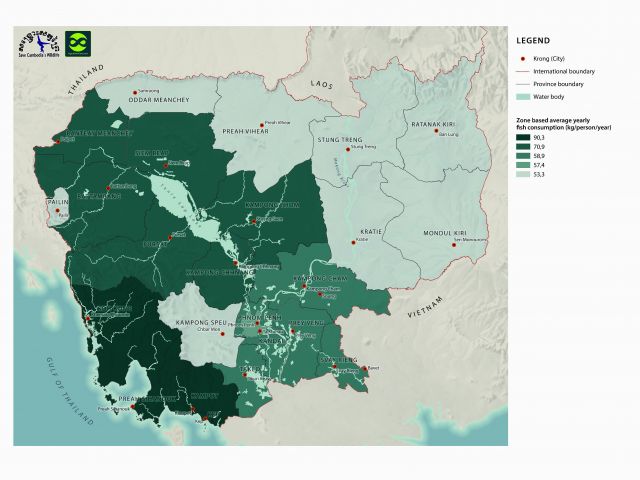Click the LAOS country label
640x480 pixels.
(x=322, y=84)
